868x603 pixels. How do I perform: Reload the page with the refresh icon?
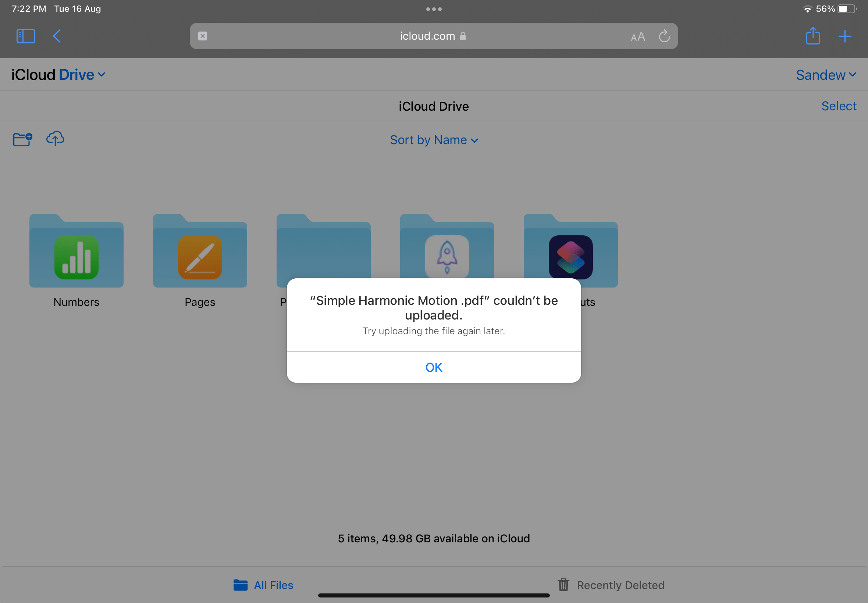pos(664,36)
